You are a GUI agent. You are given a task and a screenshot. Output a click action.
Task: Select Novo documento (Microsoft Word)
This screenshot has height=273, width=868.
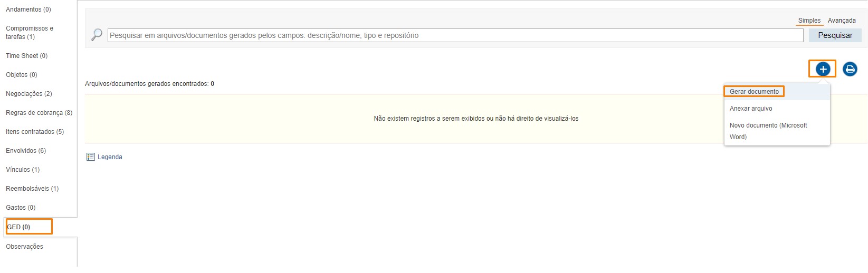point(768,131)
